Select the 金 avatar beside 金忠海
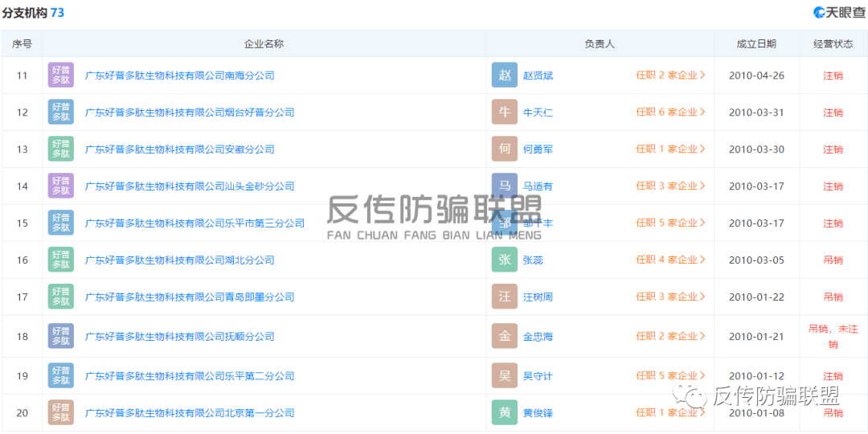 point(505,336)
